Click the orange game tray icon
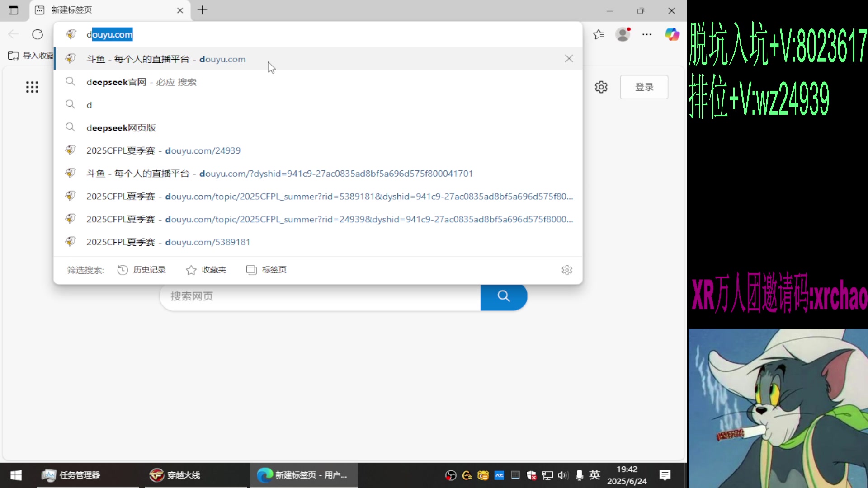868x488 pixels. [467, 475]
